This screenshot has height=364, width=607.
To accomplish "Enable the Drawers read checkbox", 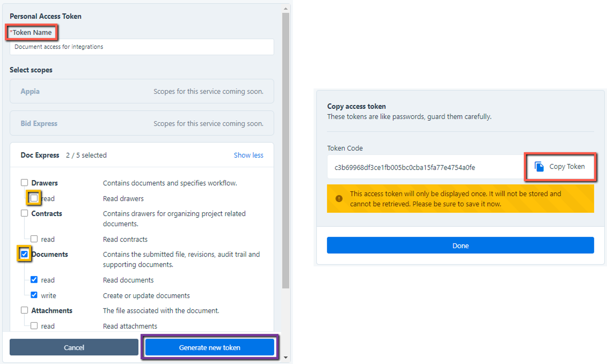I will [x=34, y=198].
